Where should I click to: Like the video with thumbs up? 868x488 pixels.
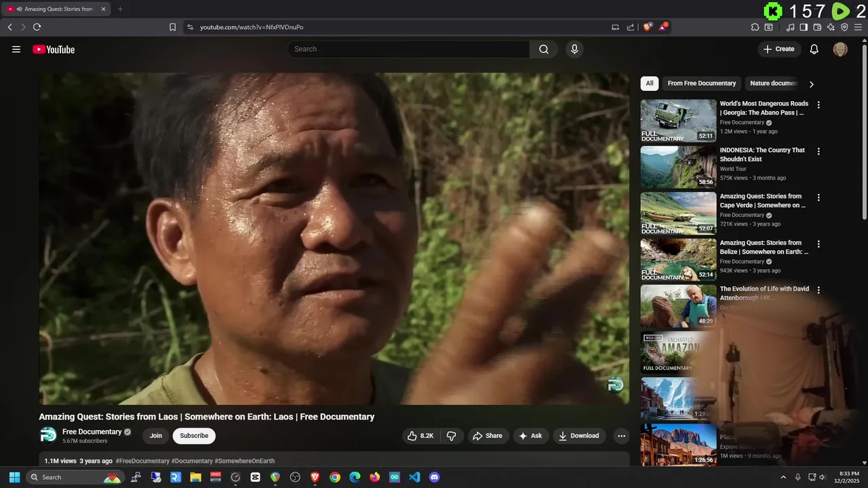[x=420, y=436]
